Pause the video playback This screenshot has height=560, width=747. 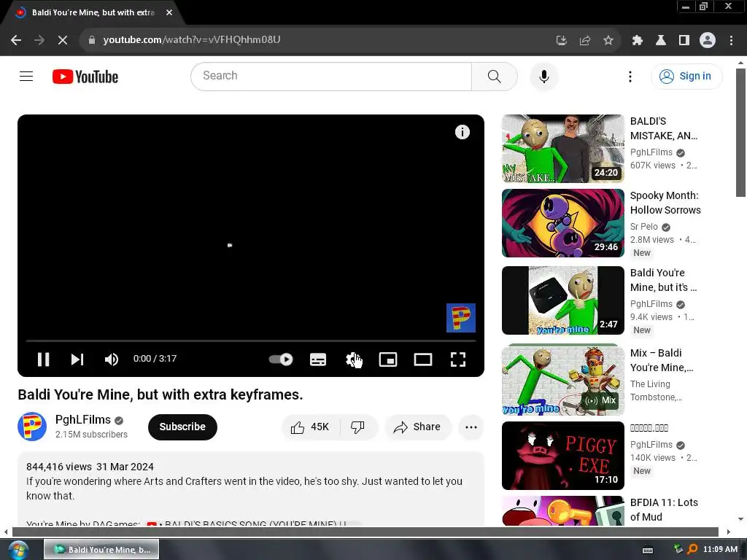pos(43,359)
